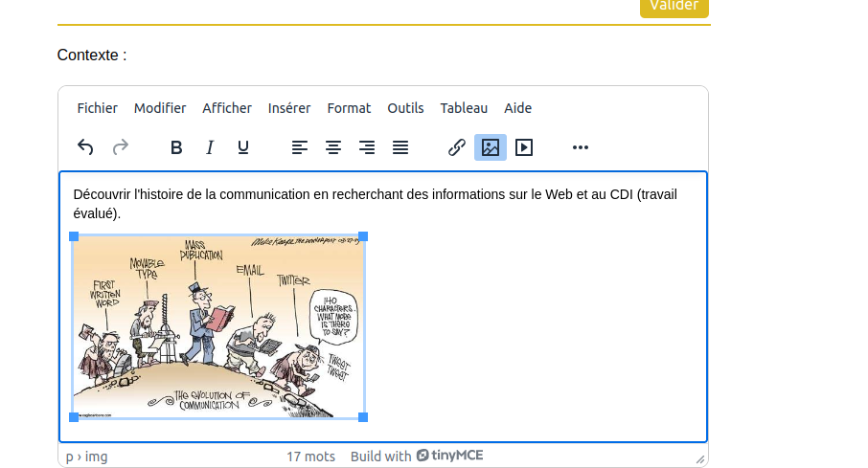The width and height of the screenshot is (868, 468).
Task: Toggle italic formatting
Action: click(x=210, y=147)
